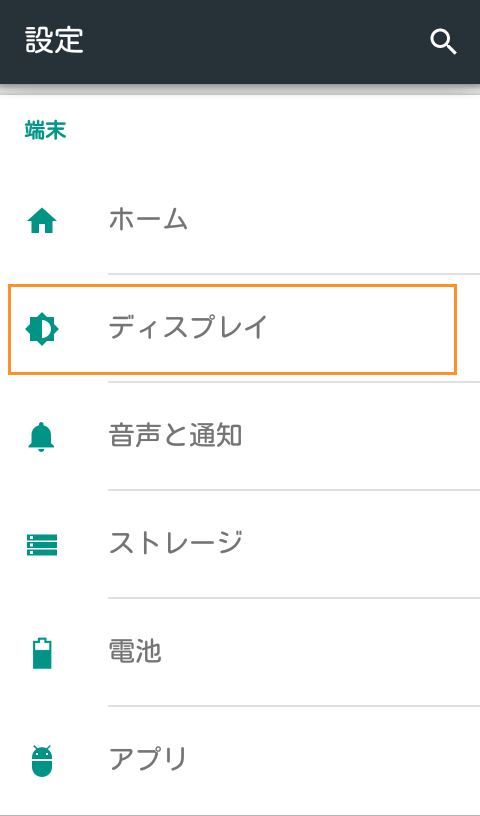Screen dimensions: 480x816
Task: Open the ストレージ settings item
Action: (240, 544)
